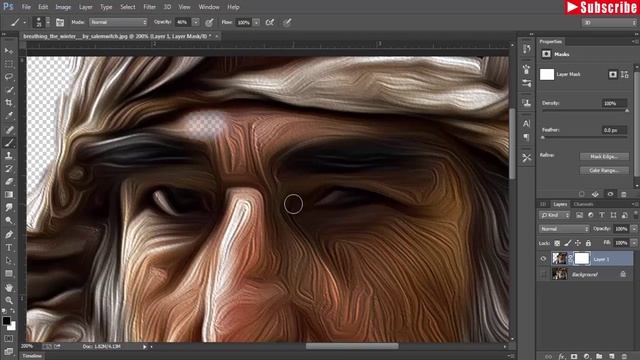Click the Add layer mask icon

click(x=574, y=356)
